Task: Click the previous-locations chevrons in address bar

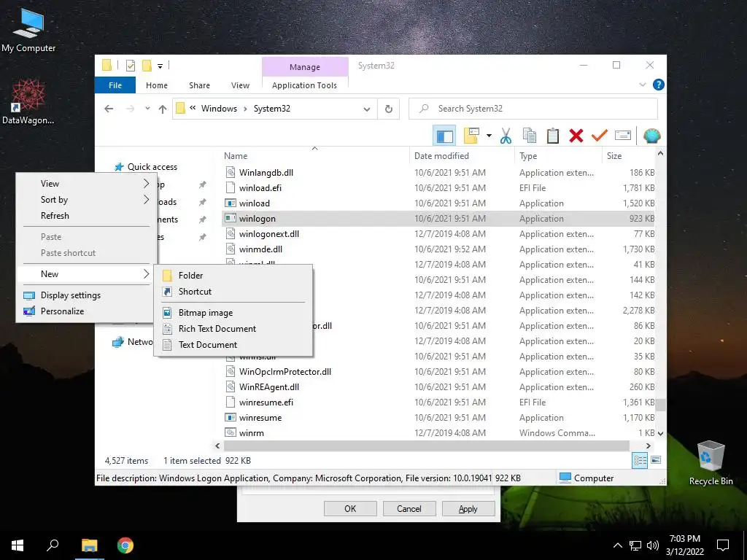Action: coord(193,108)
